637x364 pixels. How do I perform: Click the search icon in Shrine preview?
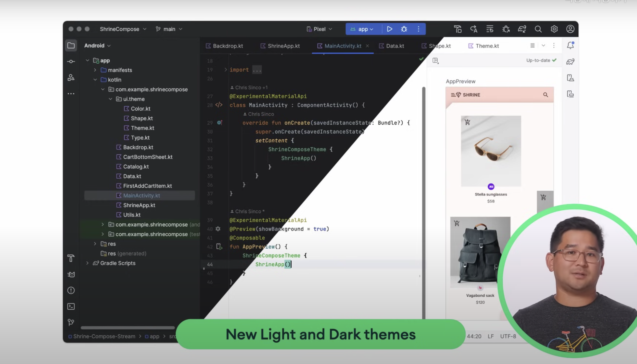(546, 95)
